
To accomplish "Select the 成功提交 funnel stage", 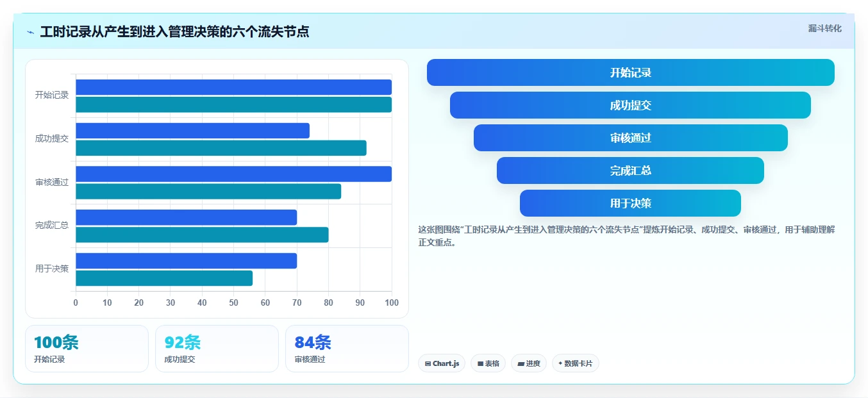I will coord(630,105).
